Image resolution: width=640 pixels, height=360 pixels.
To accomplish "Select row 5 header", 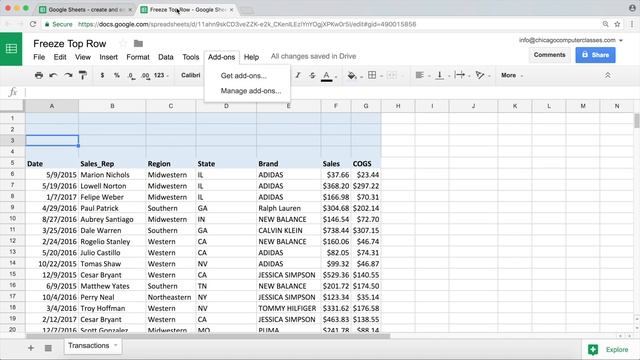I will click(12, 163).
